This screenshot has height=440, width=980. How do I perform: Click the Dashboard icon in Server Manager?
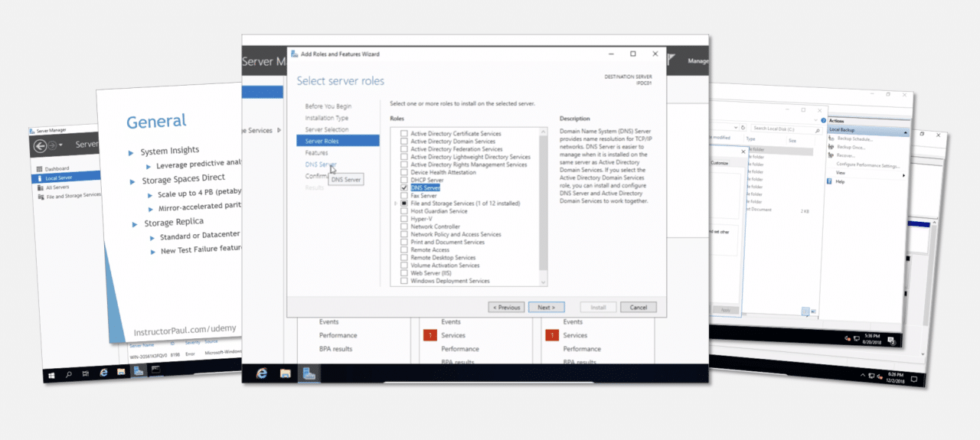(x=40, y=168)
